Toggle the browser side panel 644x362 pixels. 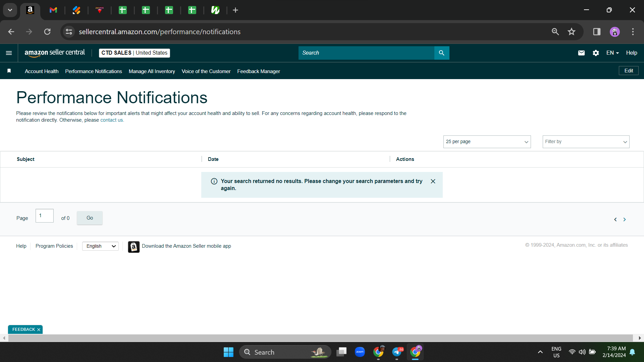tap(597, 32)
